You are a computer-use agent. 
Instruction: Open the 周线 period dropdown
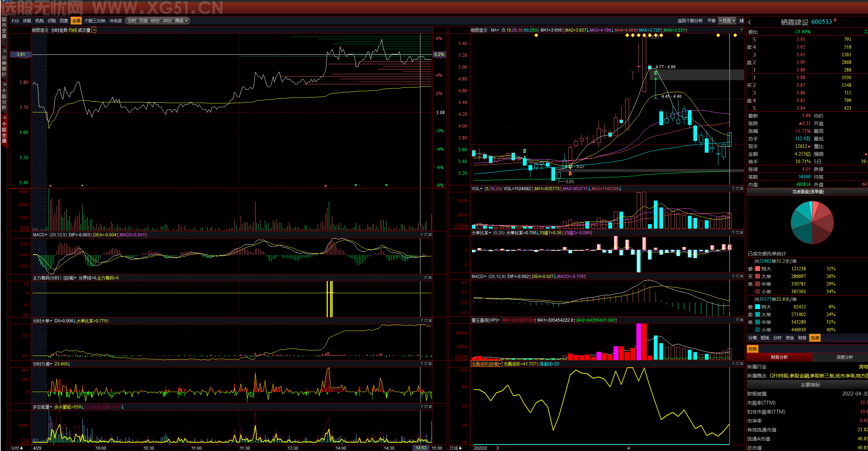tap(181, 21)
